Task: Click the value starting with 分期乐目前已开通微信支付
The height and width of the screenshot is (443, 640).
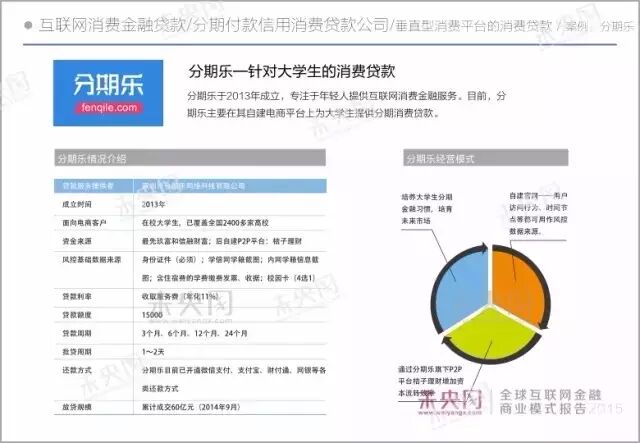Action: tap(234, 379)
